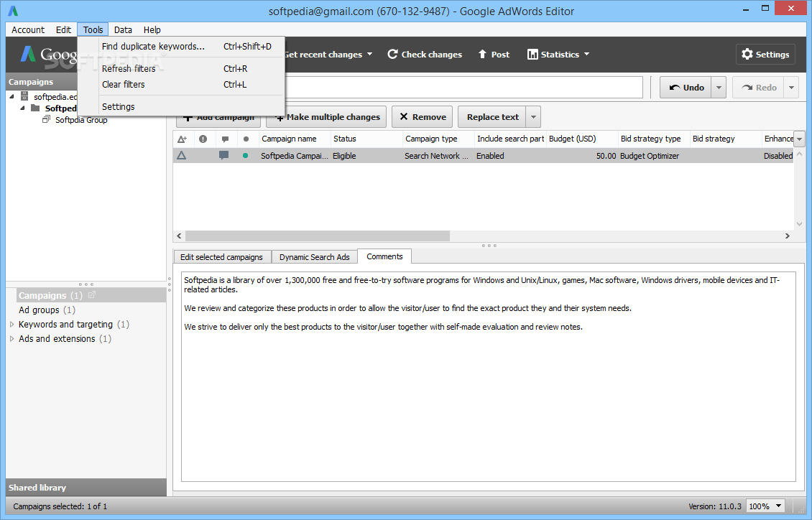
Task: Expand Ads and extensions node
Action: click(x=12, y=339)
